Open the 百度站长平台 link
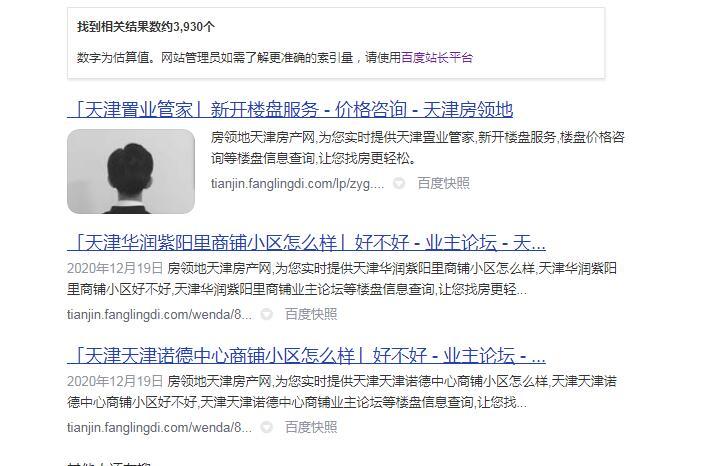This screenshot has width=703, height=466. [x=437, y=57]
